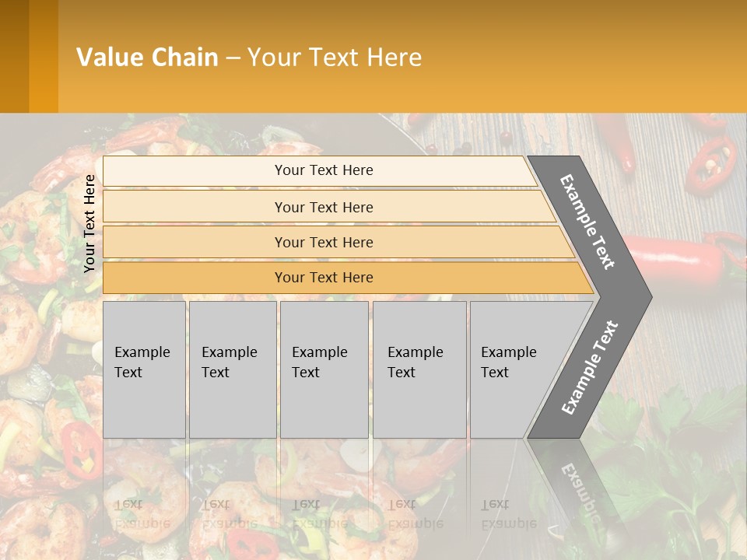Select the darkest orange "Your Text Here" bar
This screenshot has width=747, height=560.
(324, 278)
